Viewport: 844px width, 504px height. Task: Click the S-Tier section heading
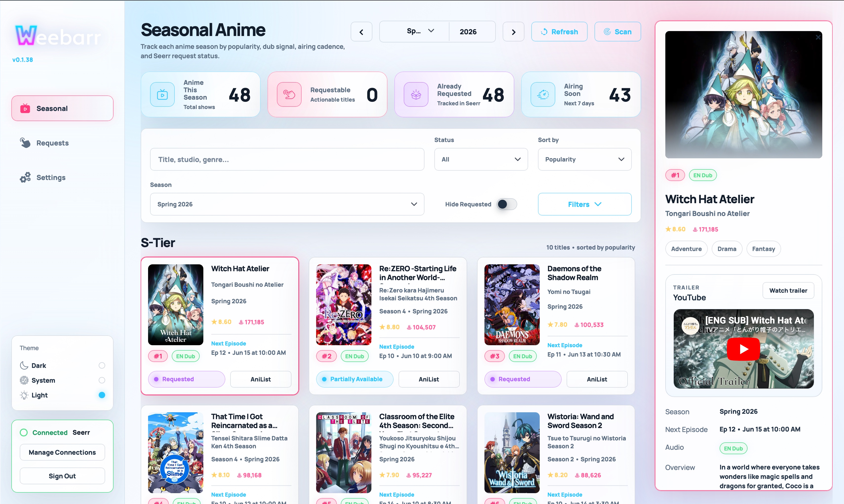pyautogui.click(x=158, y=242)
